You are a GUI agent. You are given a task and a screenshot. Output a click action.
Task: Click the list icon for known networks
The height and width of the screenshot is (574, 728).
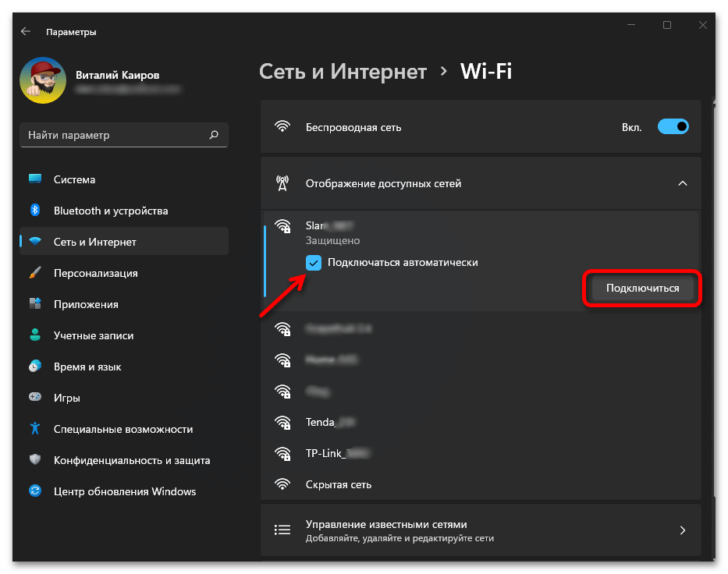click(282, 530)
